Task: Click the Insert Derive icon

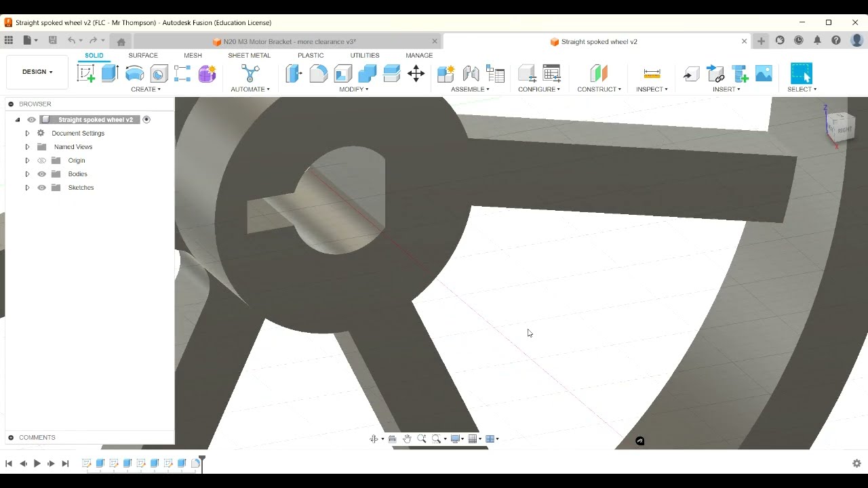Action: tap(691, 73)
